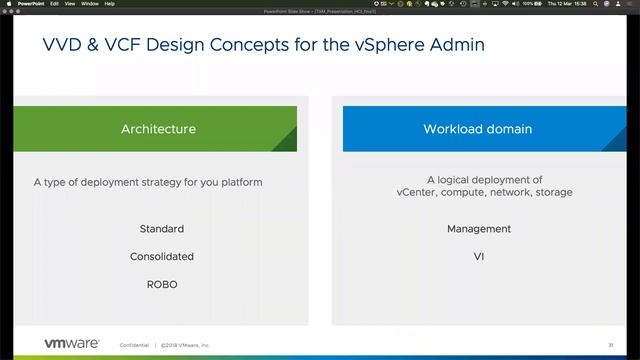Click the WeChat icon in menu bar
Screen dimensions: 640x360
pos(434,4)
